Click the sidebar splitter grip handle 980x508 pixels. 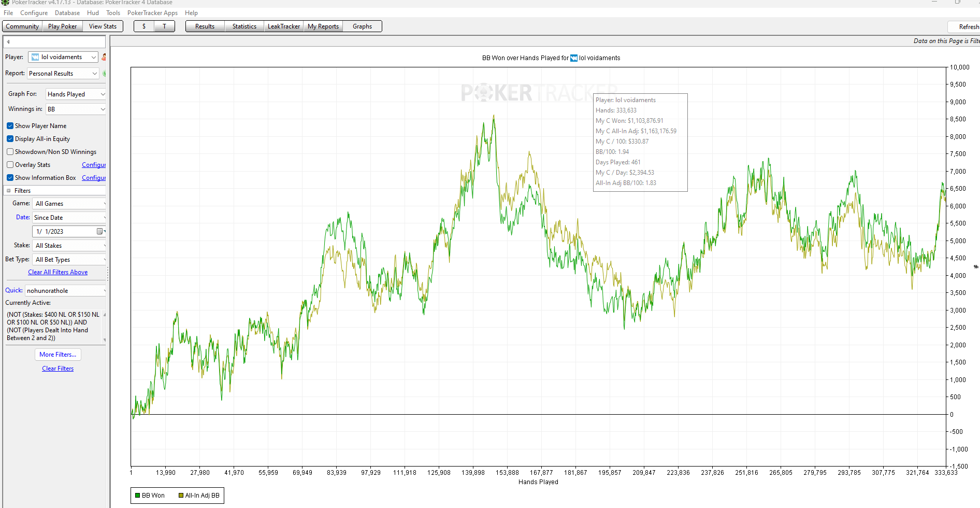pyautogui.click(x=108, y=273)
